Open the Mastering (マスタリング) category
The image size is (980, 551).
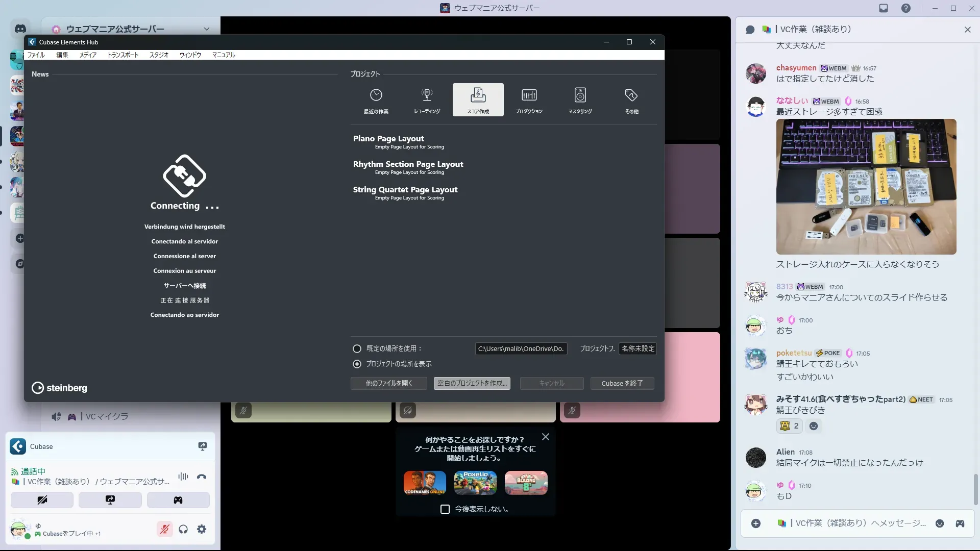pyautogui.click(x=580, y=99)
